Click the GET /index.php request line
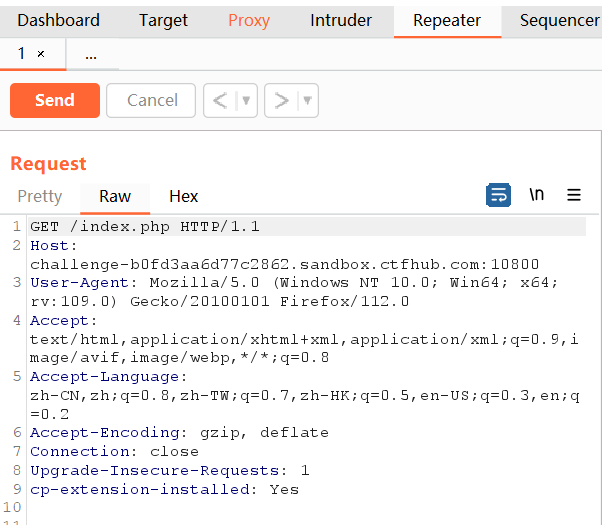The width and height of the screenshot is (602, 525). 145,227
